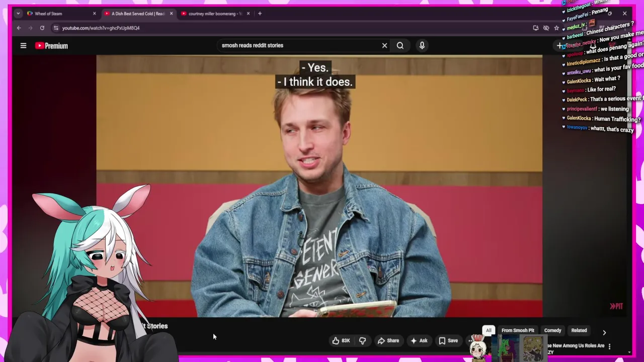This screenshot has width=644, height=362.
Task: Reload the YouTube page
Action: [42, 28]
